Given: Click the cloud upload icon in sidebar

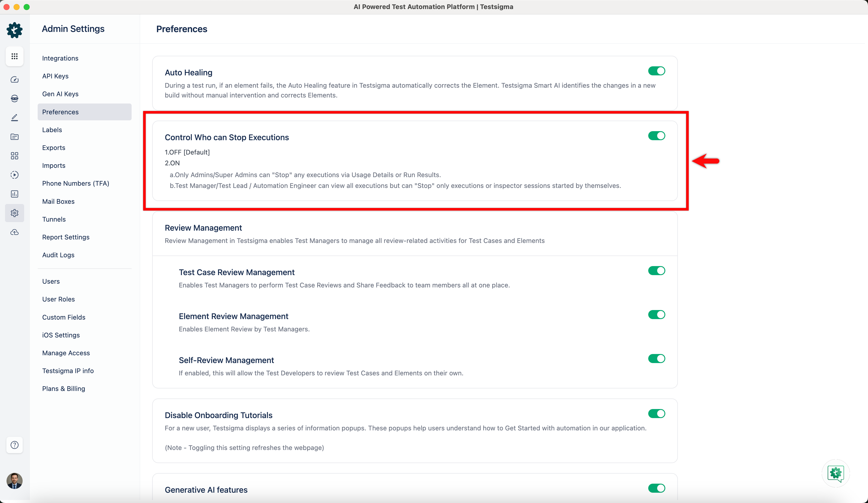Looking at the screenshot, I should tap(15, 232).
